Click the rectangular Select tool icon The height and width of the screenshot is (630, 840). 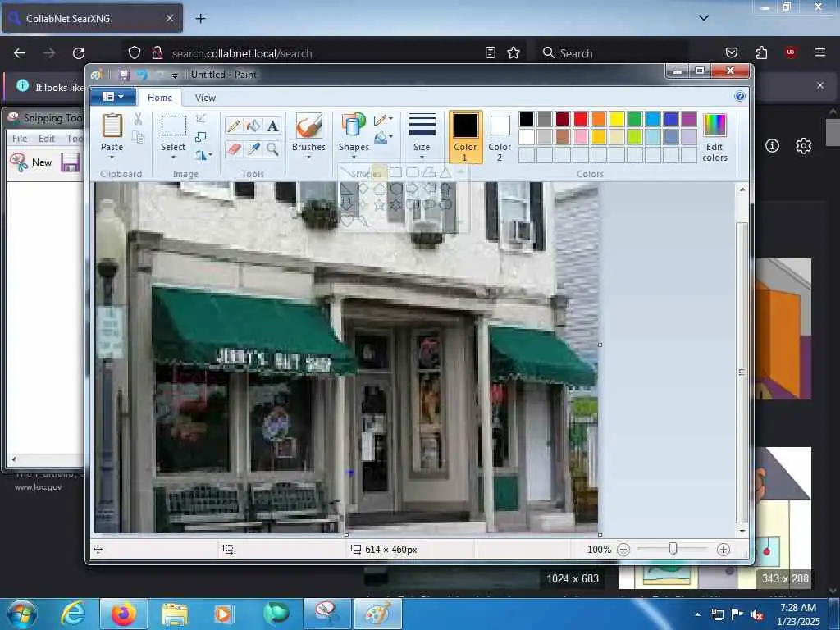pos(174,126)
